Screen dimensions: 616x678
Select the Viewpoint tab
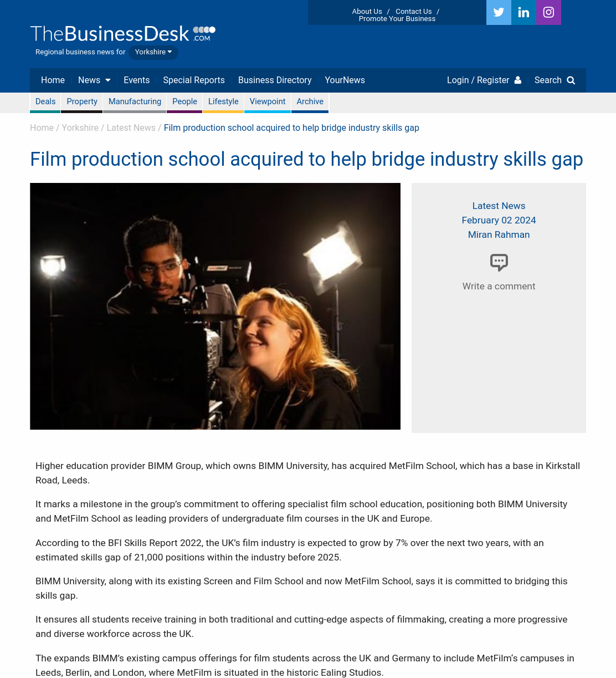[268, 102]
